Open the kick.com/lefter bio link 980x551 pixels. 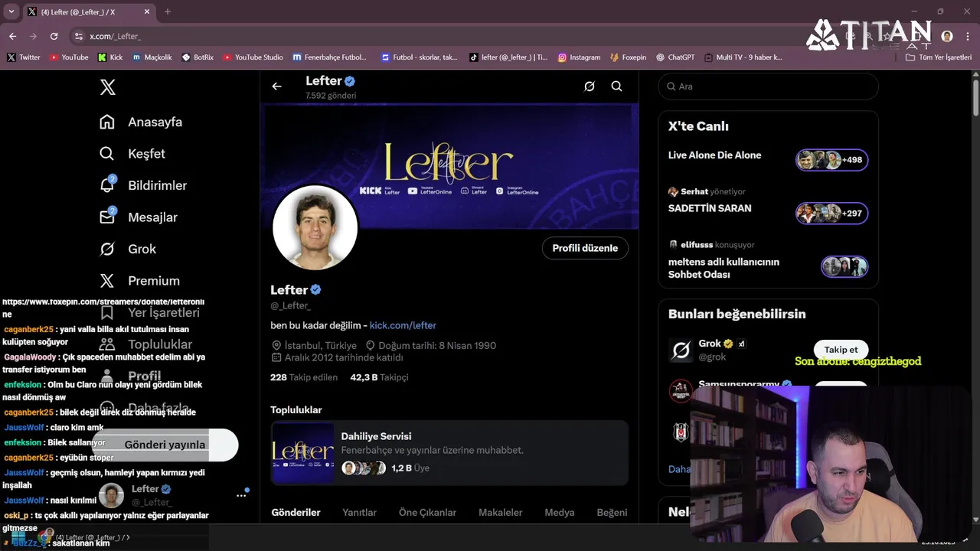coord(403,325)
